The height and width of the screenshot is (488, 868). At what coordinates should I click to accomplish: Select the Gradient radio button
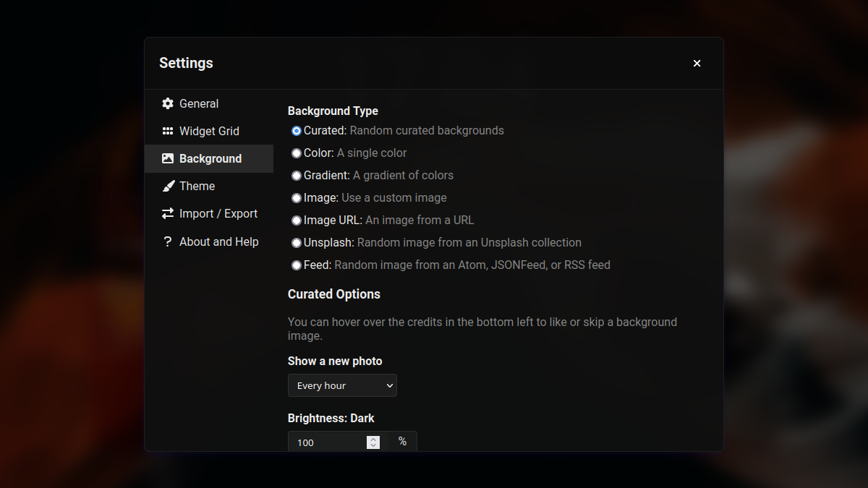coord(297,176)
